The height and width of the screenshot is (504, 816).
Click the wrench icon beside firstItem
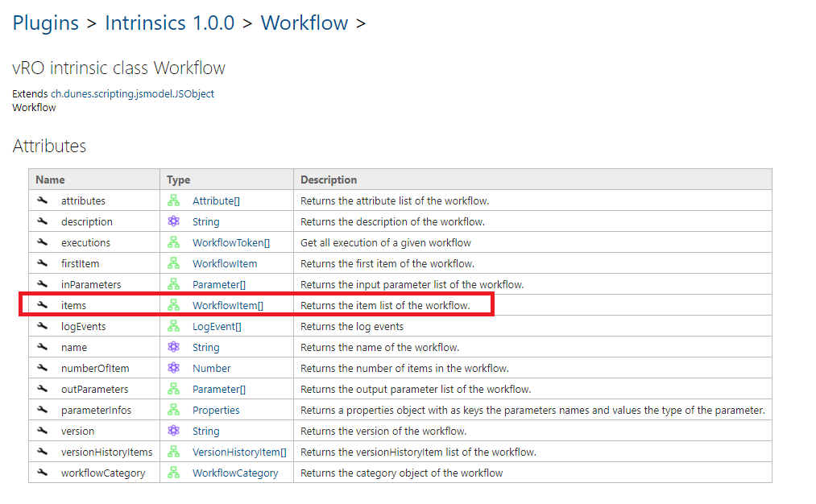tap(42, 263)
